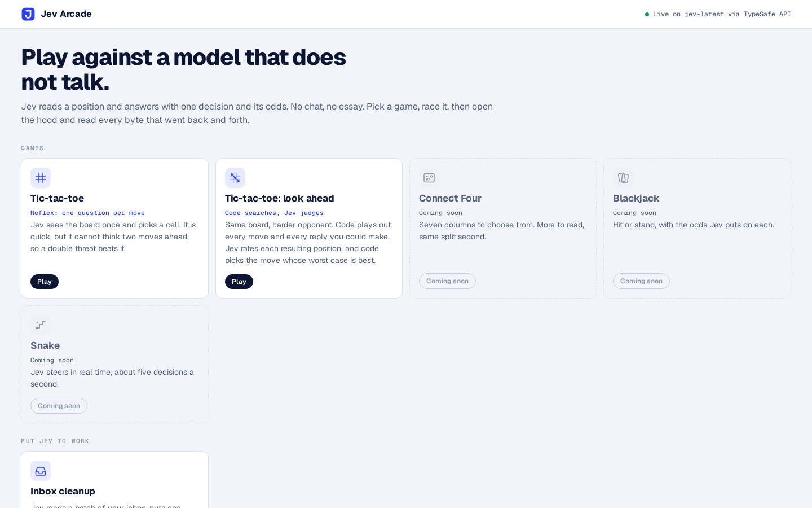
Task: Click the Blackjack cards icon
Action: click(x=623, y=178)
